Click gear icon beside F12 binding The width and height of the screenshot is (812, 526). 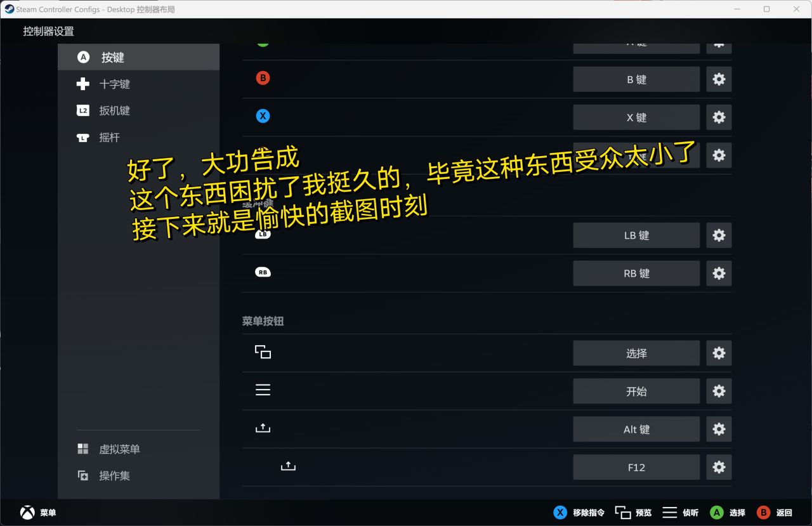719,468
